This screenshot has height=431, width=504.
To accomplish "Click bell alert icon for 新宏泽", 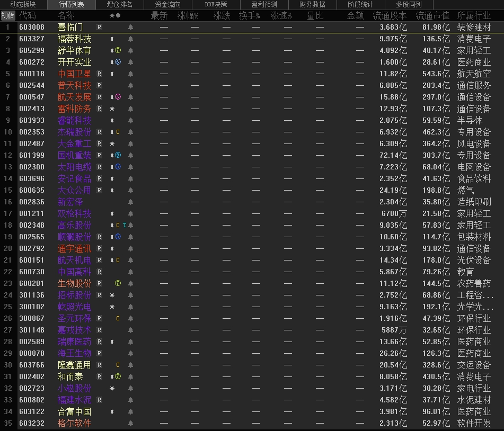I will tap(130, 202).
